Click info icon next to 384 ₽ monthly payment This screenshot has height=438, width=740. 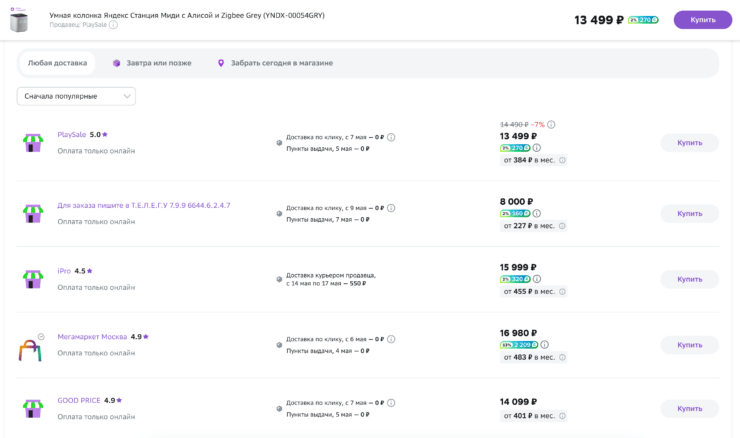562,160
